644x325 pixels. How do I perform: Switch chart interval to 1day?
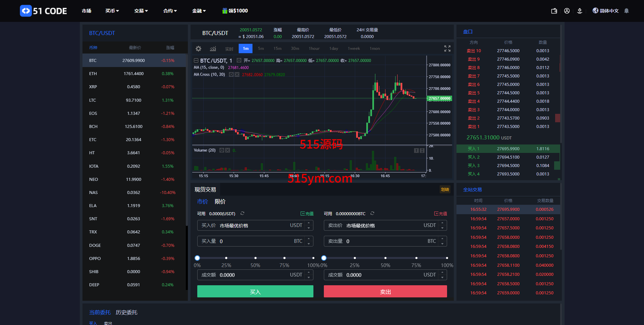point(334,48)
